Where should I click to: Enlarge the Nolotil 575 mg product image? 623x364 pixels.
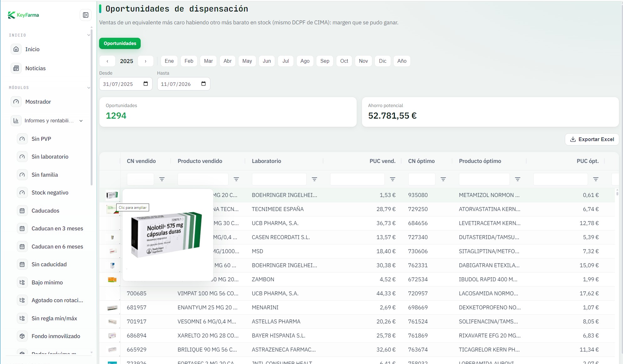[x=167, y=235]
